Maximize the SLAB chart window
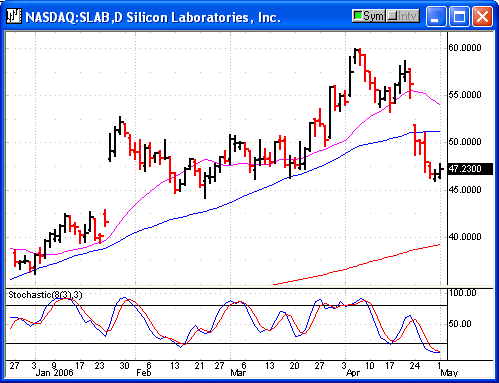 click(459, 16)
